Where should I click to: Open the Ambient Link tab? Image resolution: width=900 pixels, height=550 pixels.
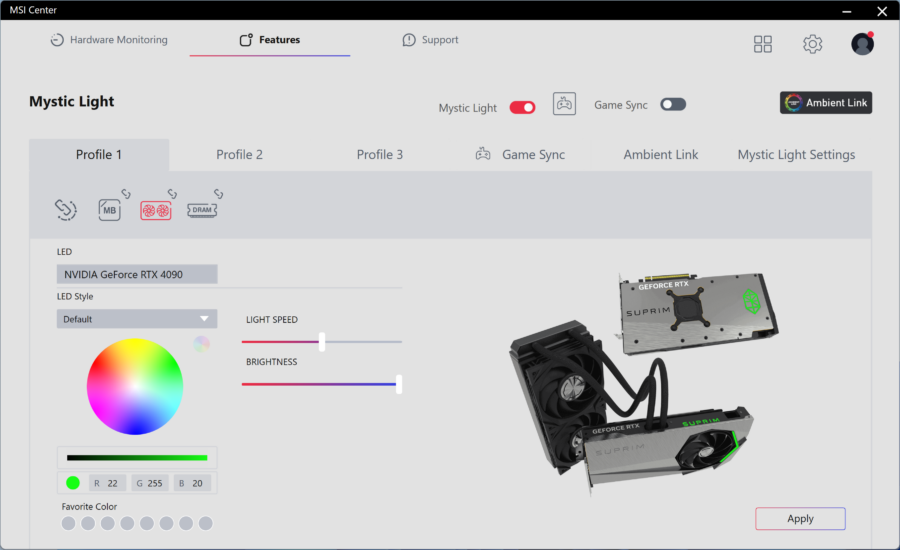[661, 154]
